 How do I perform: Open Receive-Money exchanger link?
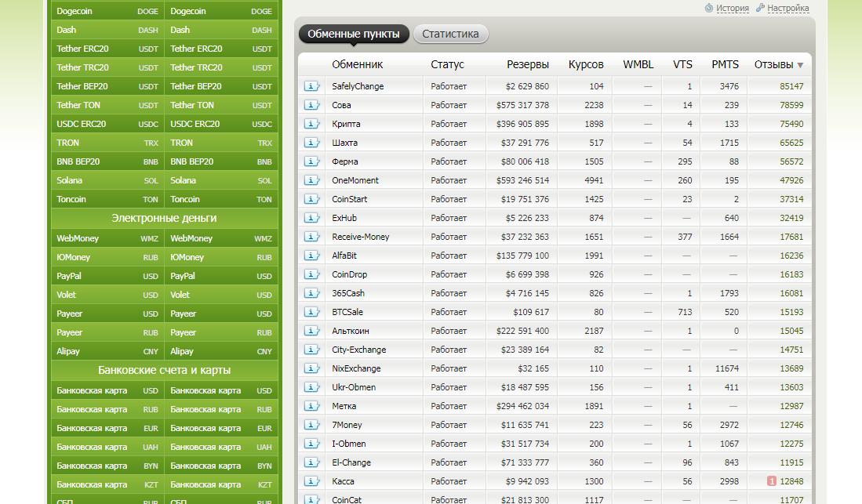coord(361,237)
